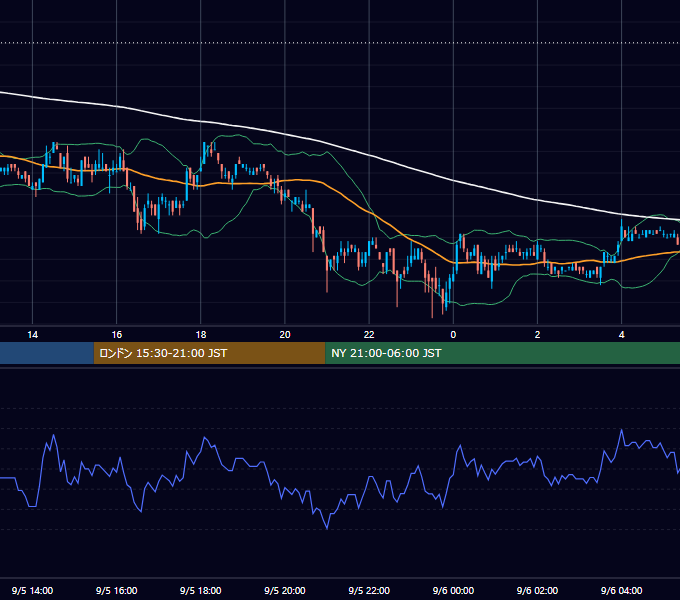The image size is (680, 600).
Task: Click the 9/6 04:00 time label
Action: point(621,590)
